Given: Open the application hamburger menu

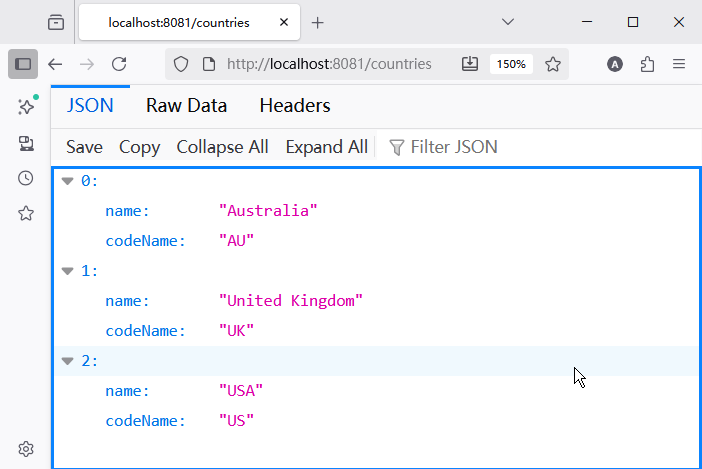Looking at the screenshot, I should click(x=679, y=64).
